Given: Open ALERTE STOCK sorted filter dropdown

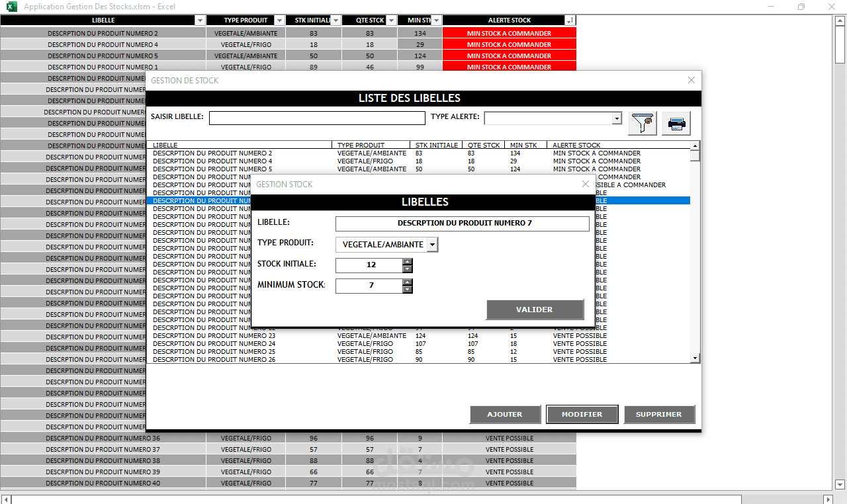Looking at the screenshot, I should pos(570,21).
